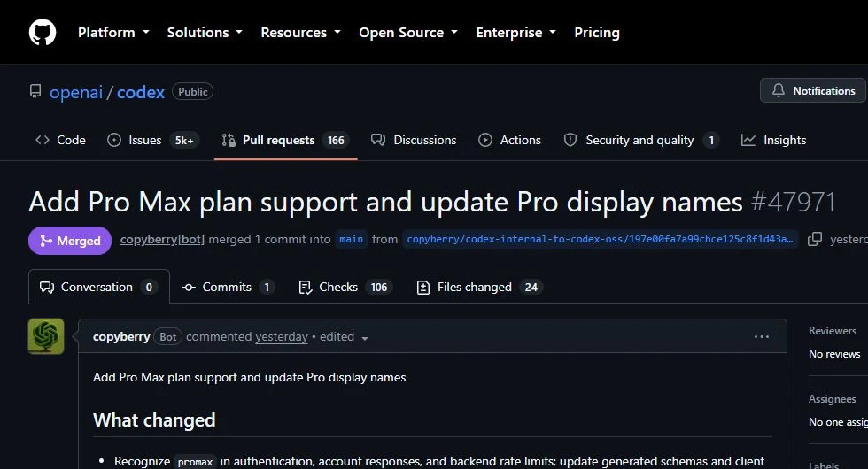The width and height of the screenshot is (868, 469).
Task: Expand the edited history dropdown
Action: click(344, 337)
